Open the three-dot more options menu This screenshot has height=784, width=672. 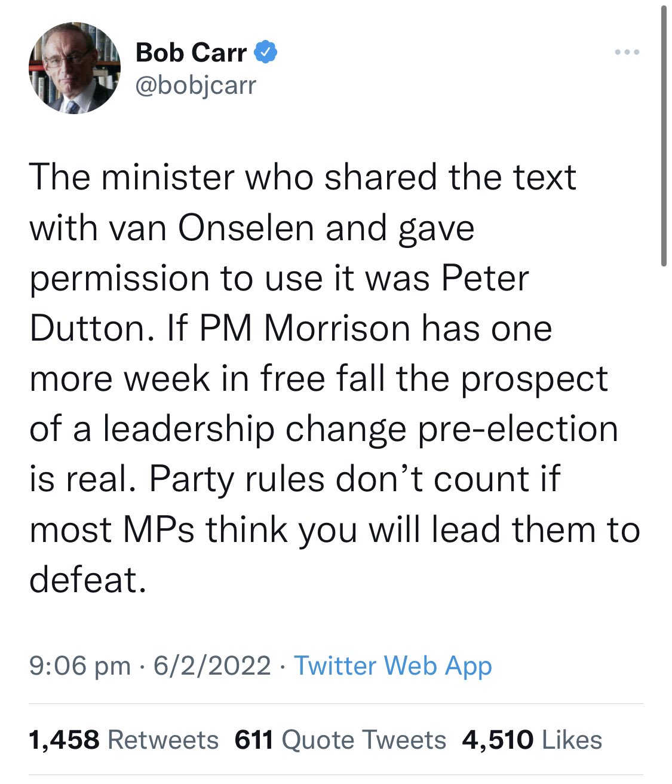pyautogui.click(x=627, y=53)
